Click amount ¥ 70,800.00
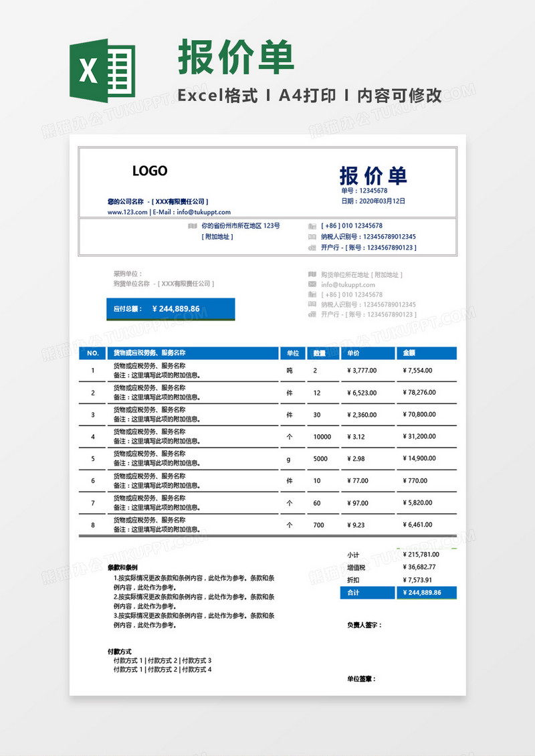The height and width of the screenshot is (756, 535). [x=419, y=415]
